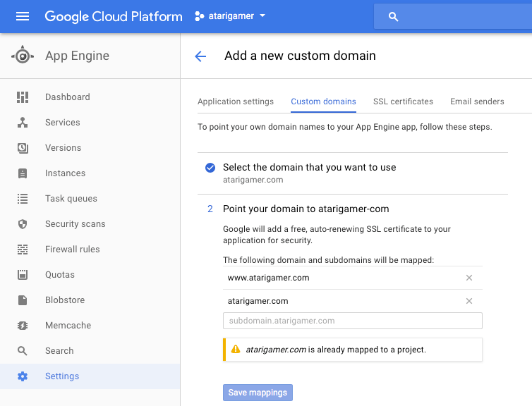
Task: Click atarigamer.com under the selected domain step
Action: (x=253, y=180)
